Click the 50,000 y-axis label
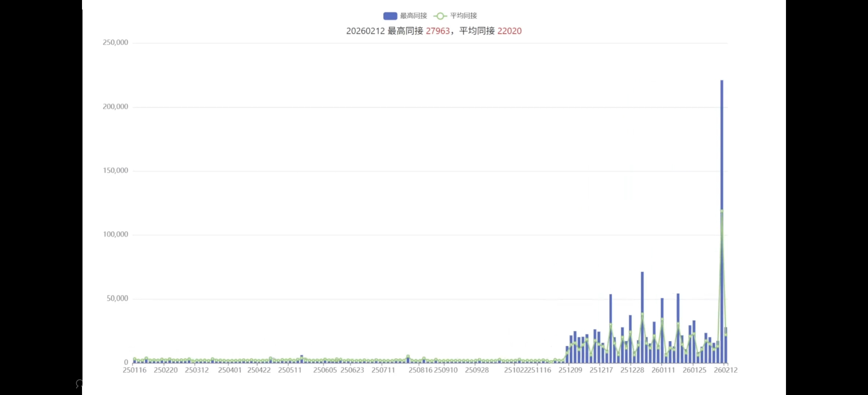Image resolution: width=868 pixels, height=395 pixels. point(117,299)
